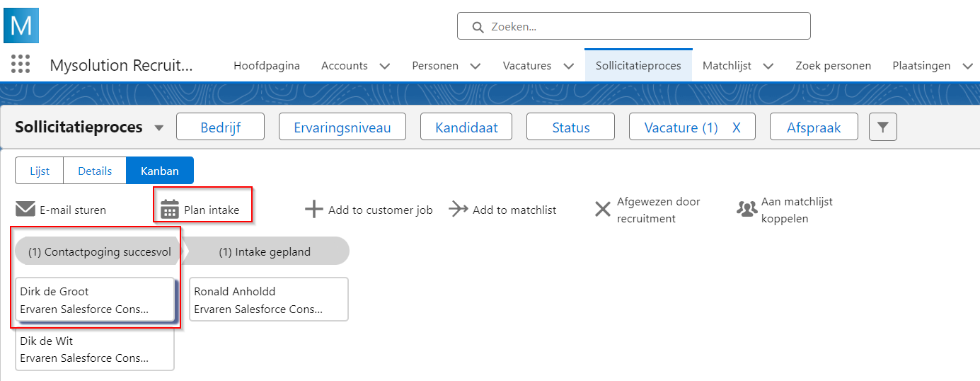The width and height of the screenshot is (980, 381).
Task: Switch to the Details view
Action: [95, 171]
